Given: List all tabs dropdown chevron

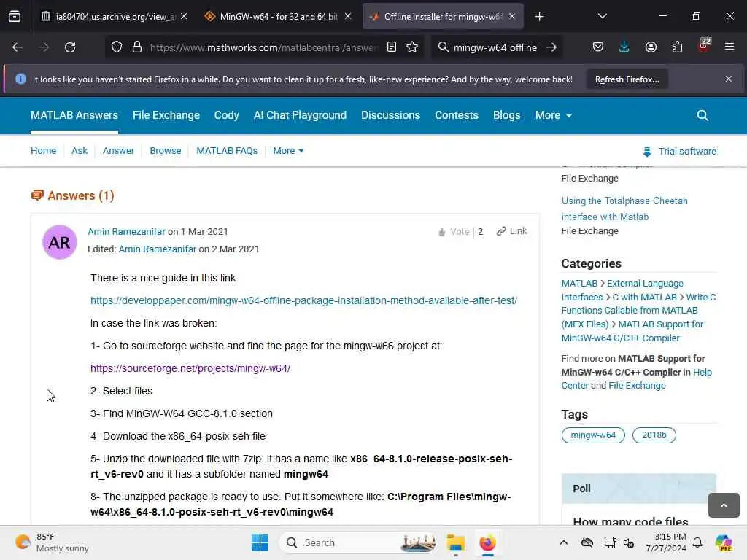Looking at the screenshot, I should (x=602, y=16).
